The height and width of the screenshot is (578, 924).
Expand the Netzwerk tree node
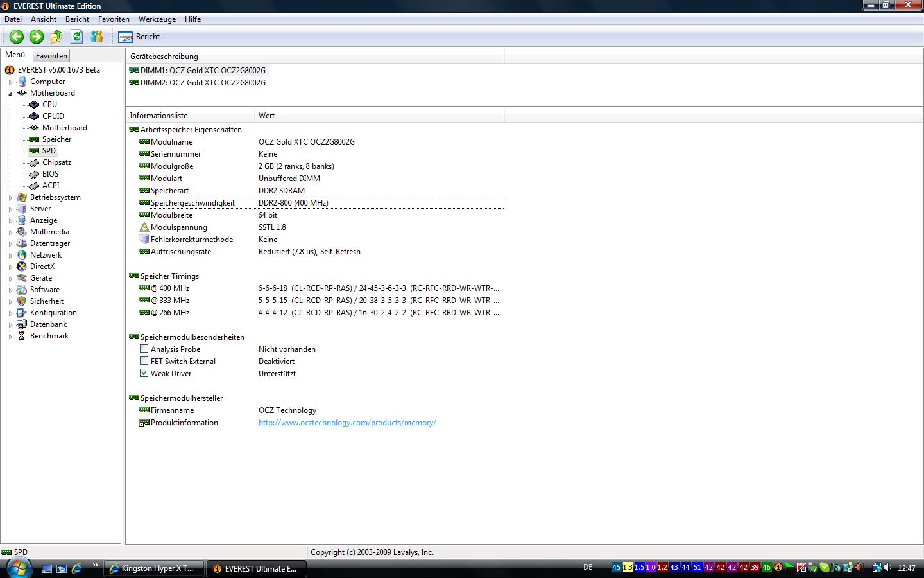click(x=10, y=256)
